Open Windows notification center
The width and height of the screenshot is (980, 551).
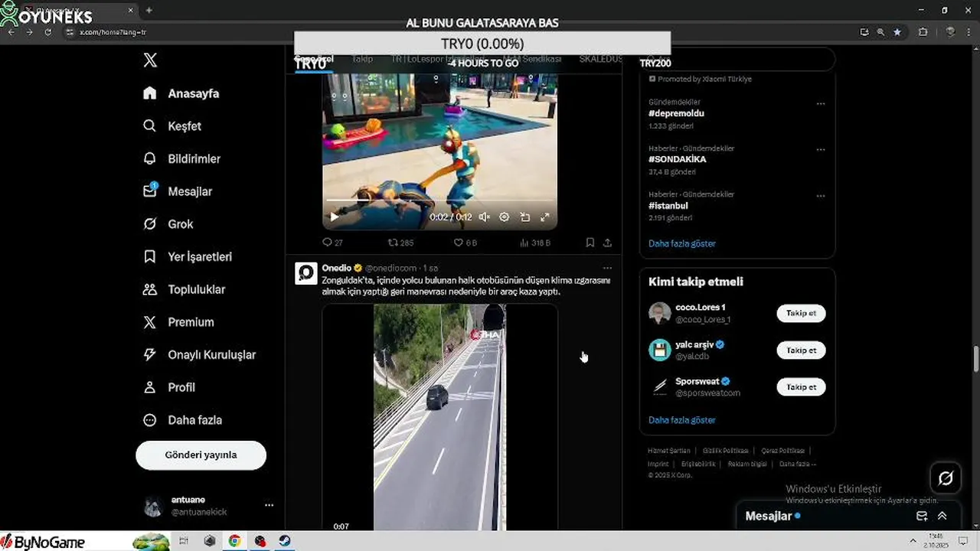tap(963, 541)
